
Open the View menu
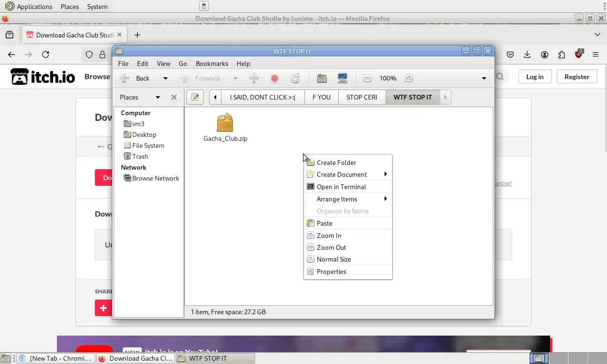click(164, 64)
